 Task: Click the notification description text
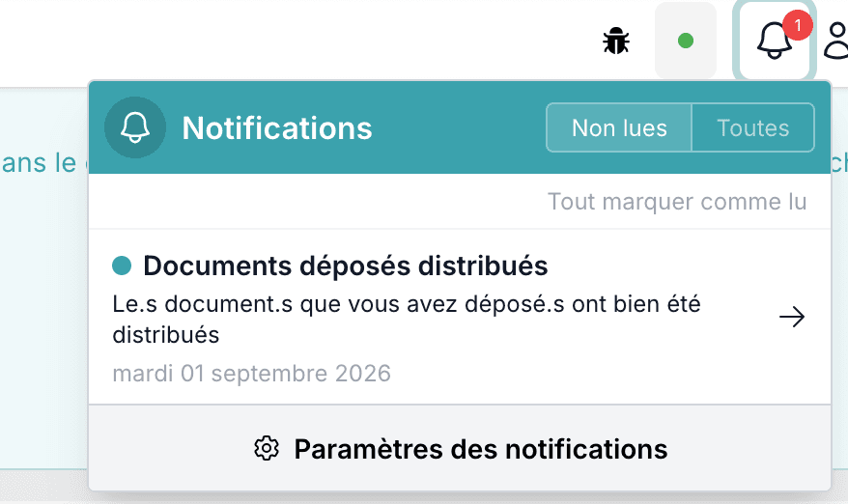coord(407,320)
